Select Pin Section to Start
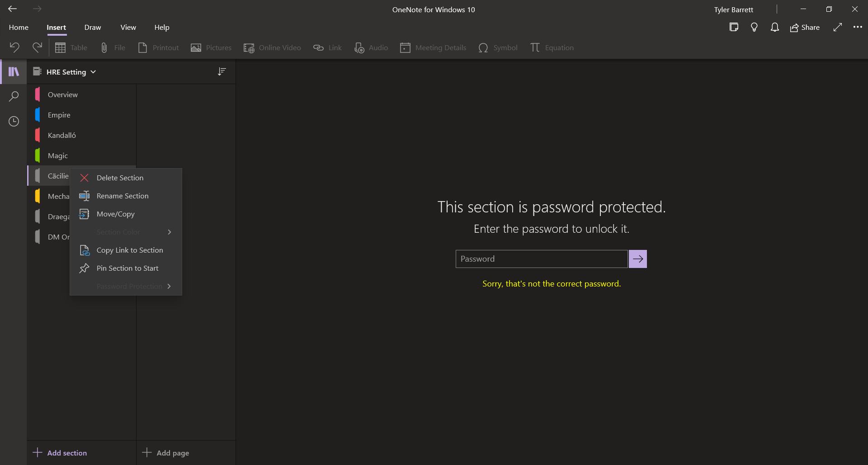This screenshot has height=465, width=868. [x=126, y=268]
